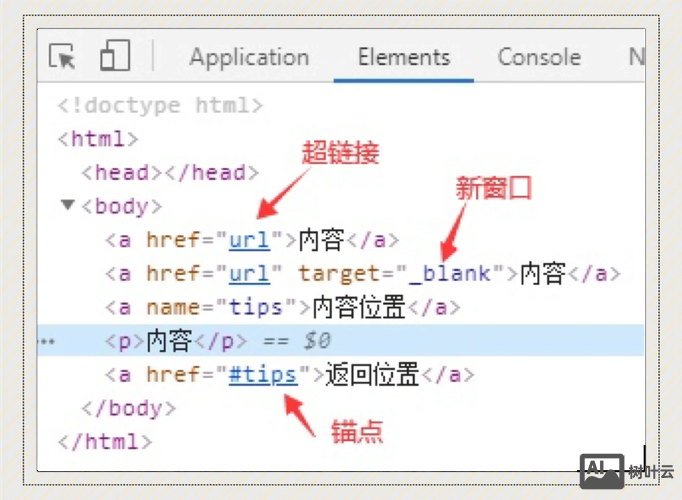Click the partially visible tab after Console
The image size is (682, 500).
[635, 58]
